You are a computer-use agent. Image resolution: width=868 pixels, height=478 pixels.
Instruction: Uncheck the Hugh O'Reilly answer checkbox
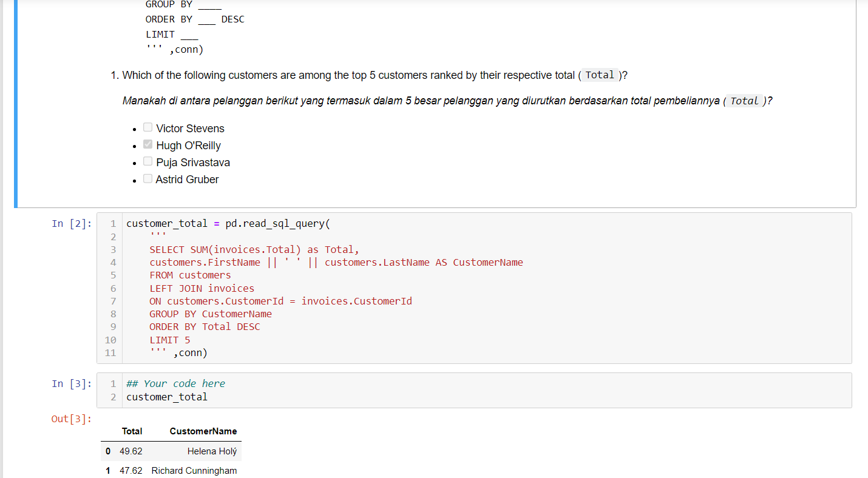click(147, 144)
